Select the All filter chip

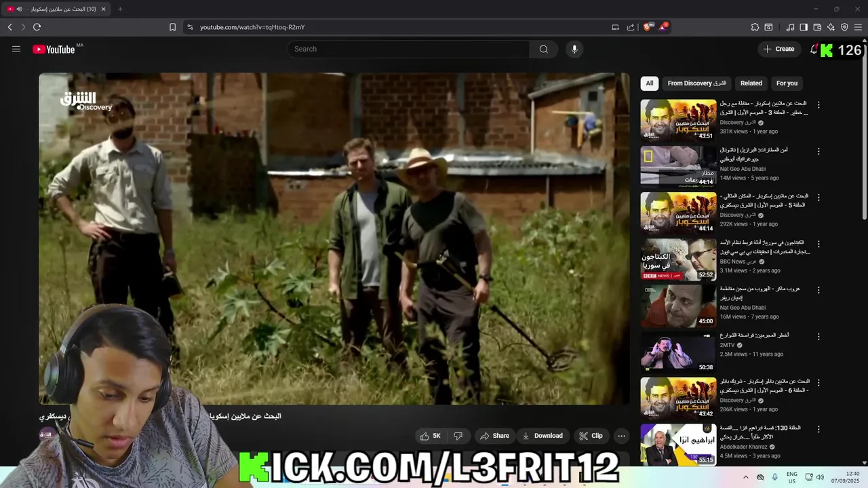650,83
